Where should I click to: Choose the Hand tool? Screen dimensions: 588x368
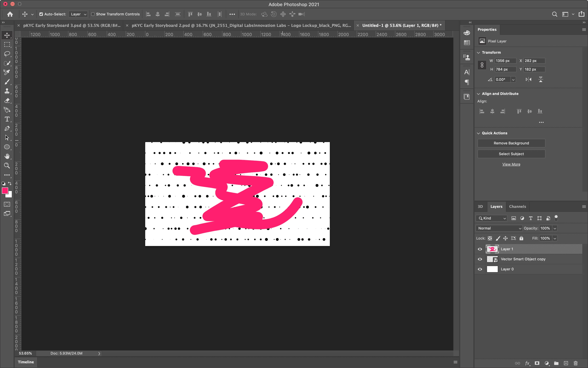click(x=7, y=156)
